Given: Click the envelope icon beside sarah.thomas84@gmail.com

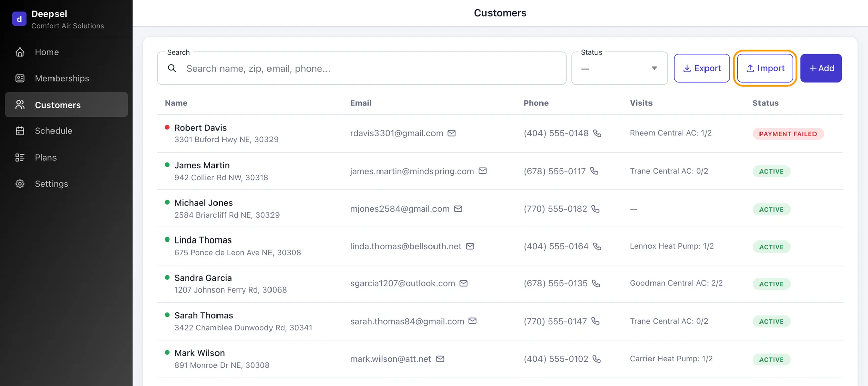Looking at the screenshot, I should 473,321.
